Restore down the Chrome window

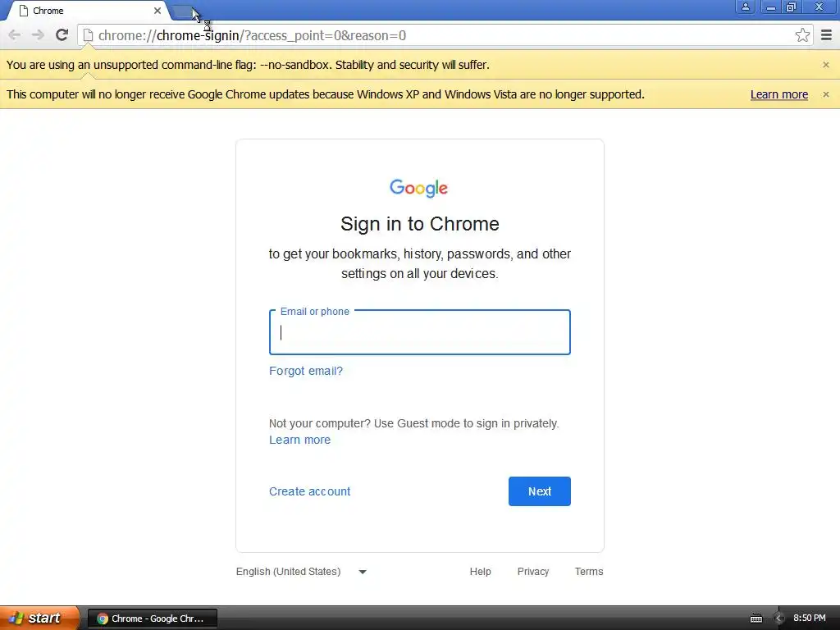coord(792,7)
